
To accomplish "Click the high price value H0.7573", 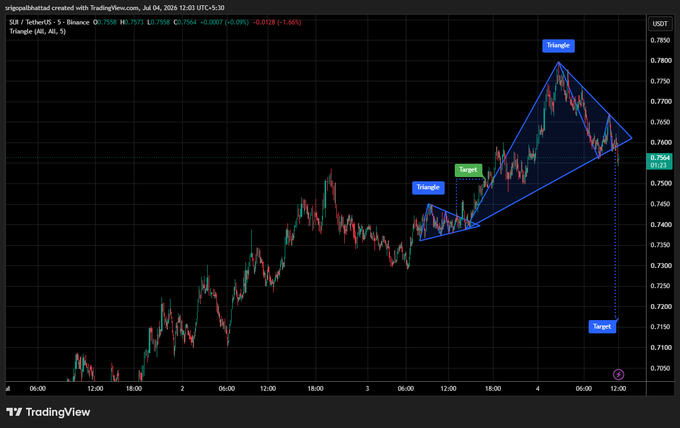I will coord(132,22).
